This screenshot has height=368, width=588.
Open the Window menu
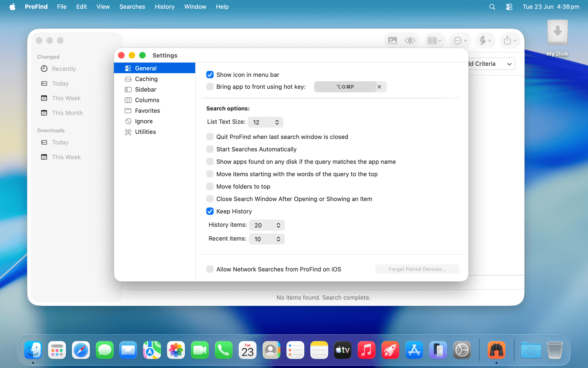pos(195,7)
